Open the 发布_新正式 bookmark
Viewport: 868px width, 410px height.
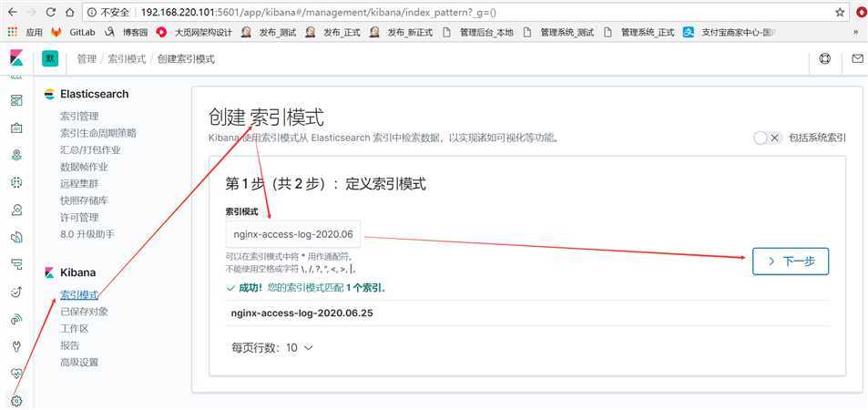point(402,32)
